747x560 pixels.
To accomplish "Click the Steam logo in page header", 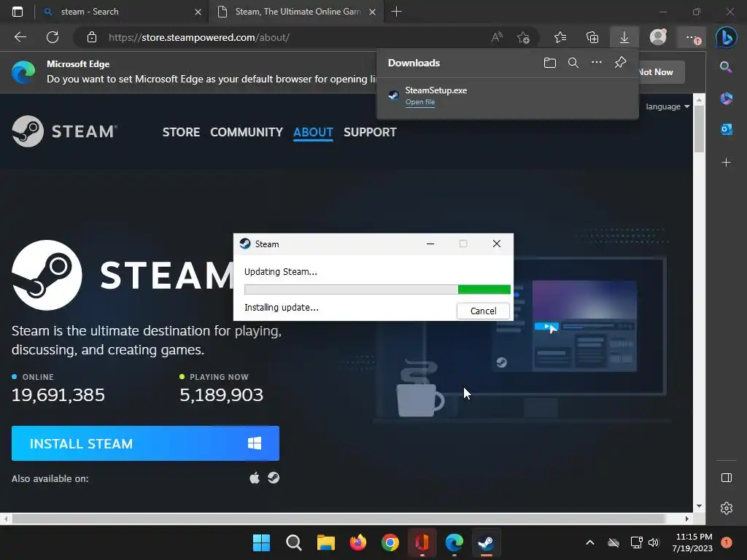I will coord(65,131).
